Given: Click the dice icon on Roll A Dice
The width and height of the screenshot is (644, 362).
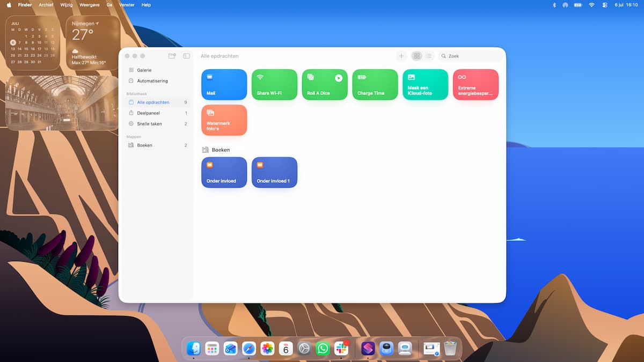Looking at the screenshot, I should pos(311,77).
